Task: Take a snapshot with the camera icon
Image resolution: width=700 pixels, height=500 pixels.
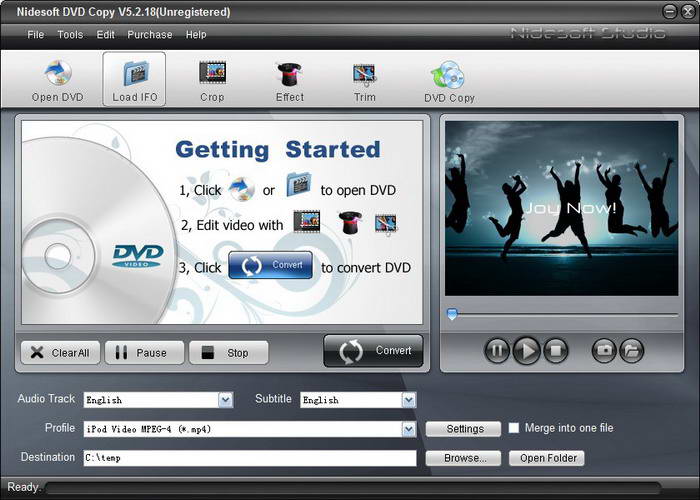Action: pos(604,350)
